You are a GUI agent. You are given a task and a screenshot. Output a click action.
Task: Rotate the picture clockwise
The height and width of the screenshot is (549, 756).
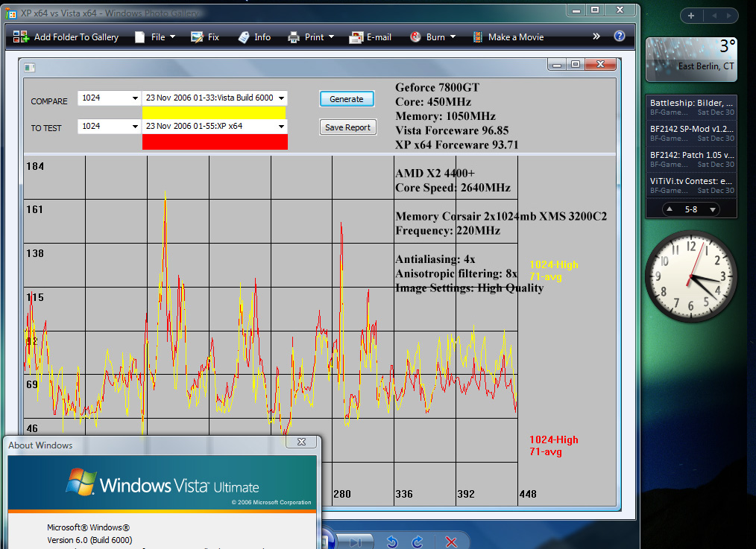418,542
